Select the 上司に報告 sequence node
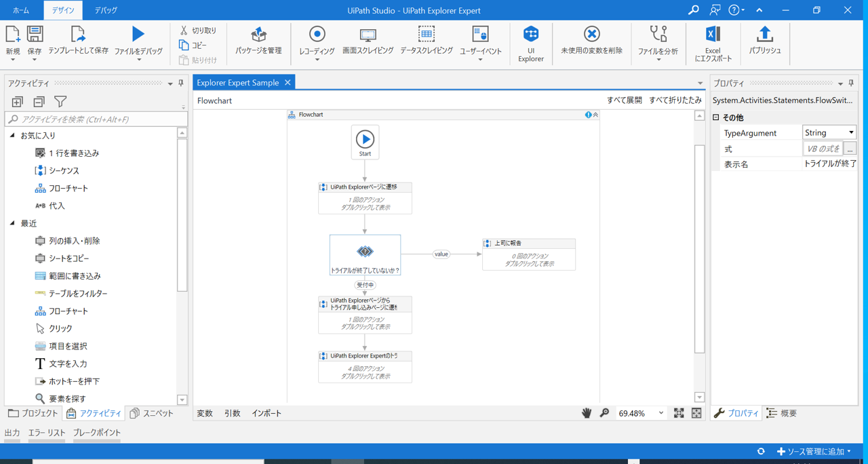Image resolution: width=868 pixels, height=464 pixels. [529, 254]
